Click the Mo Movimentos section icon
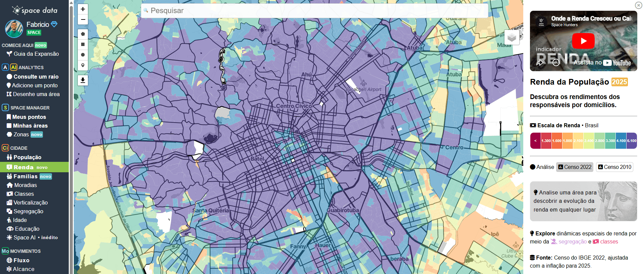Image resolution: width=644 pixels, height=274 pixels. click(5, 251)
